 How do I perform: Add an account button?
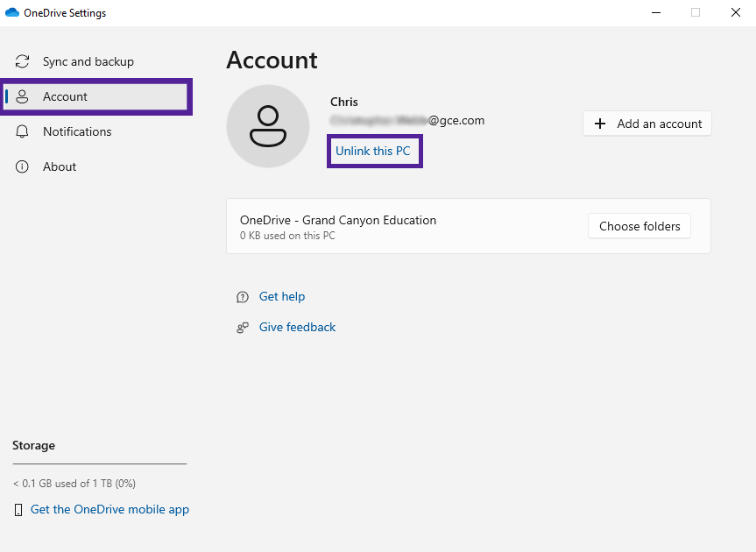(x=647, y=124)
